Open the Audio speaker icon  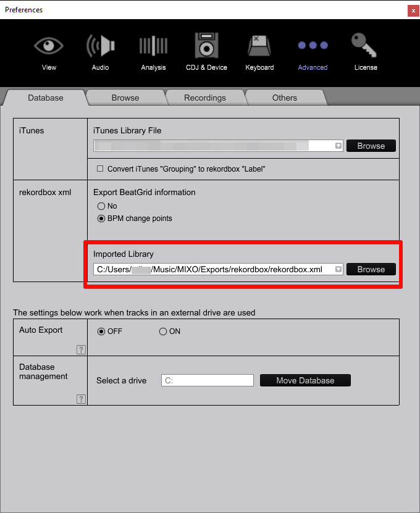point(101,46)
